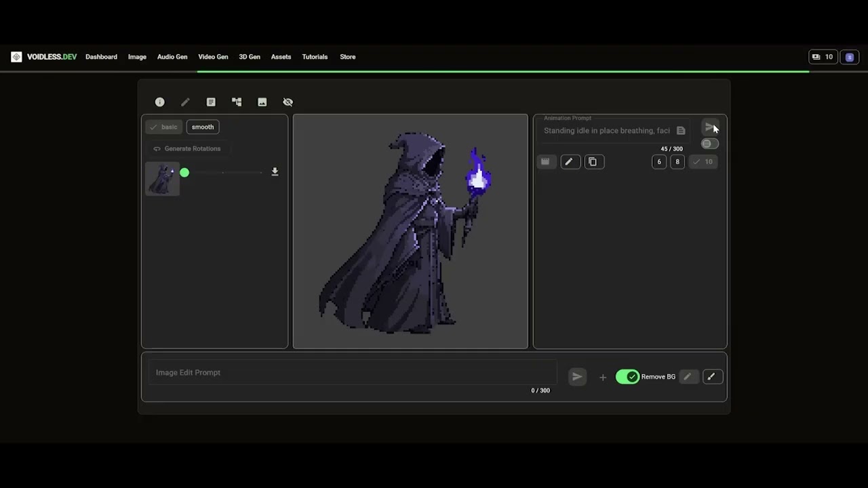Copy using the duplicate icon button

(x=593, y=162)
